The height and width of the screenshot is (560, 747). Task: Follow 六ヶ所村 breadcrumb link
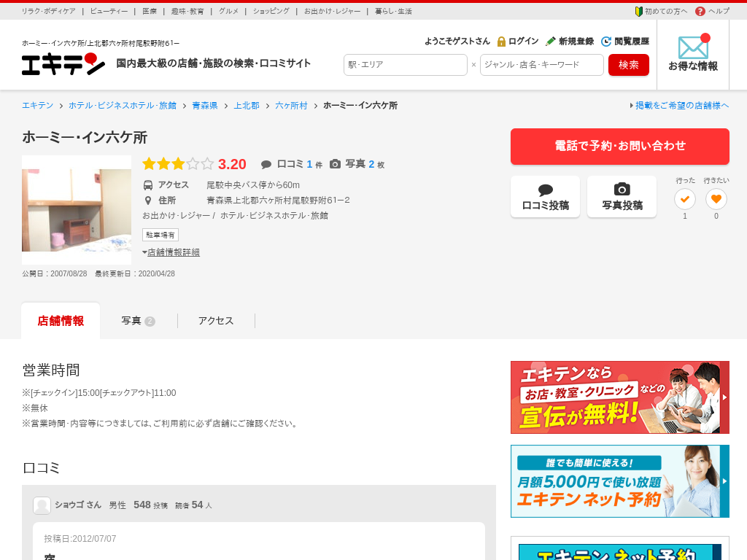point(291,106)
